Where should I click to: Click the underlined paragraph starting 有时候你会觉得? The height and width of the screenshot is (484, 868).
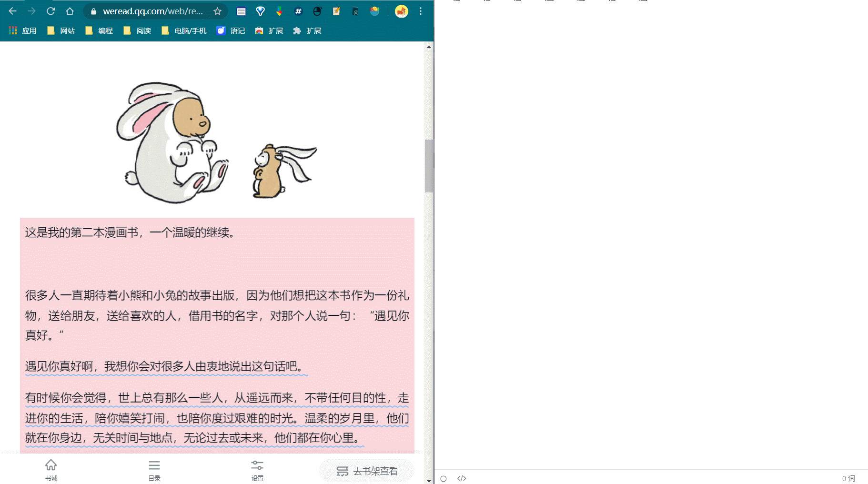tap(217, 418)
